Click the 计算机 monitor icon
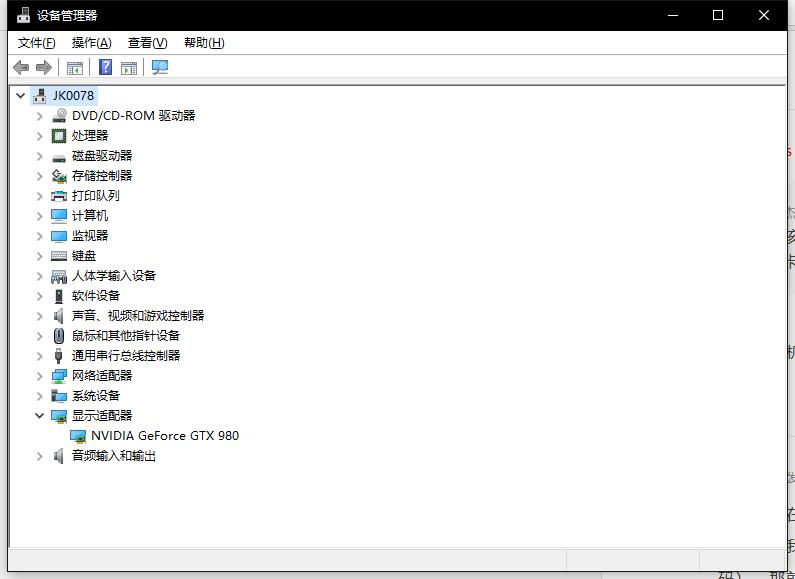The image size is (795, 579). [x=59, y=216]
